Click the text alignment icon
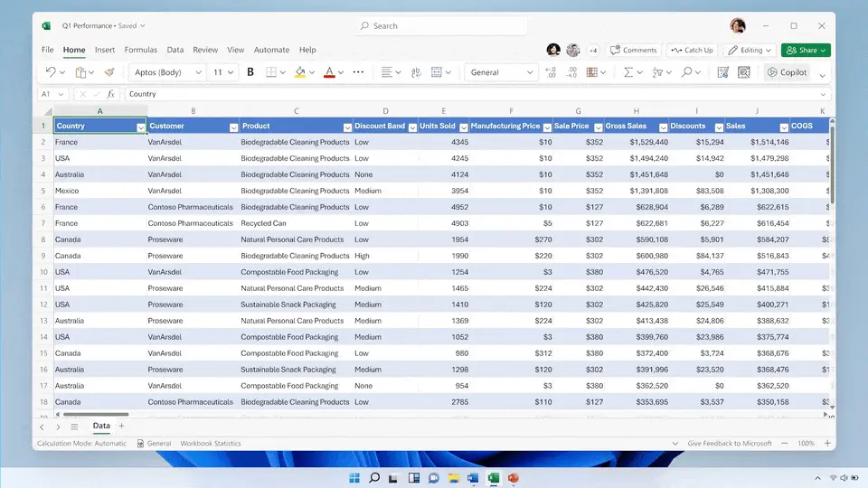 (386, 72)
